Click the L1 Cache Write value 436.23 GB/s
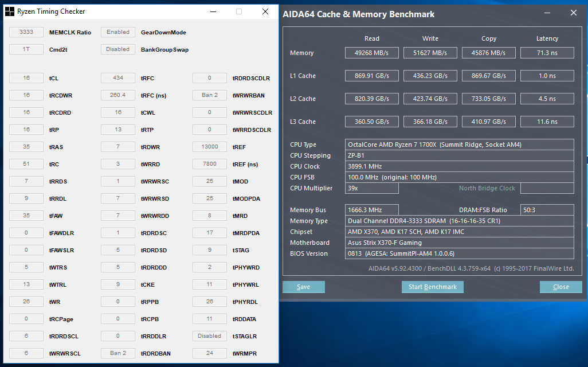 coord(430,76)
